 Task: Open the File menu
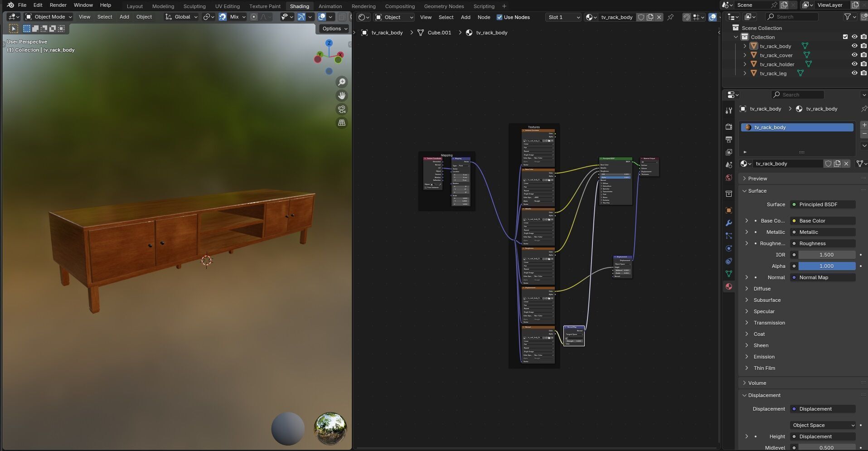(22, 5)
